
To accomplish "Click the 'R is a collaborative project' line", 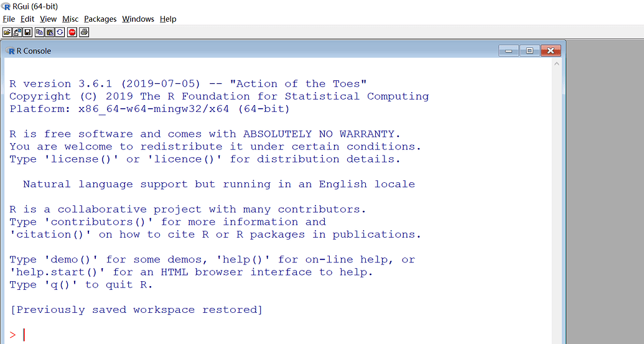I will (188, 210).
